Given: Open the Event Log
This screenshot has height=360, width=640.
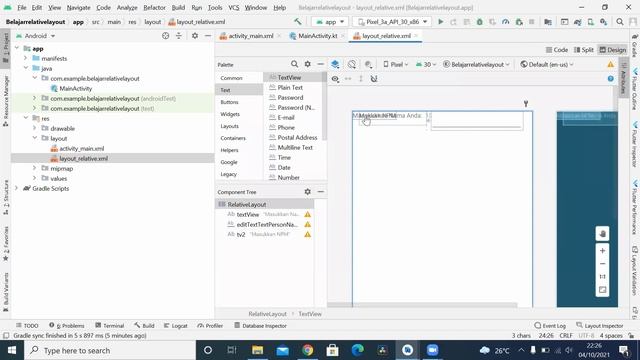Looking at the screenshot, I should click(550, 325).
